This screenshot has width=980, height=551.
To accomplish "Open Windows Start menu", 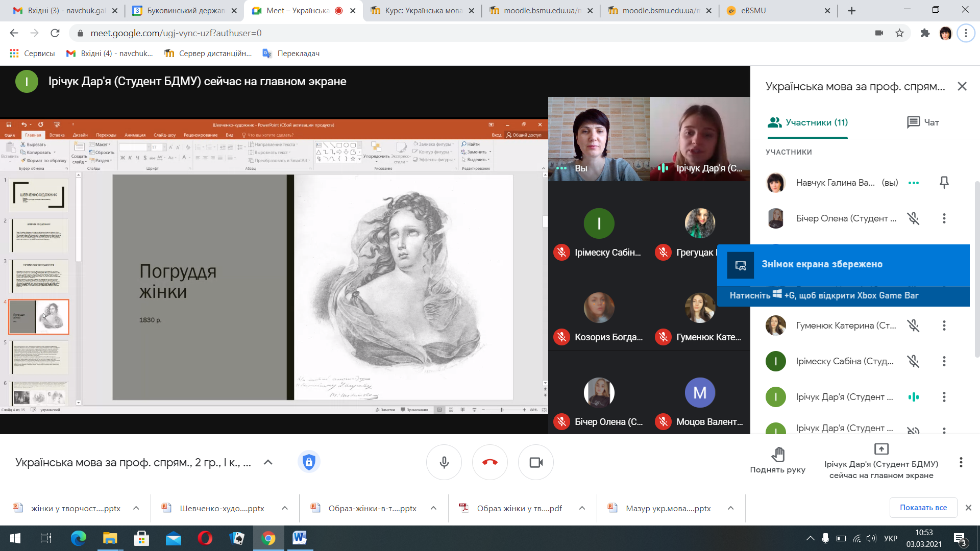I will [x=15, y=538].
